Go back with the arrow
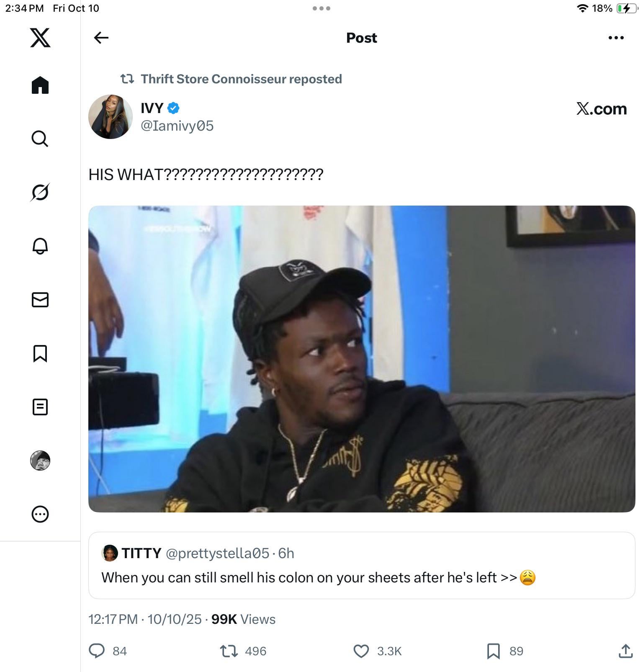Image resolution: width=643 pixels, height=672 pixels. coord(101,38)
